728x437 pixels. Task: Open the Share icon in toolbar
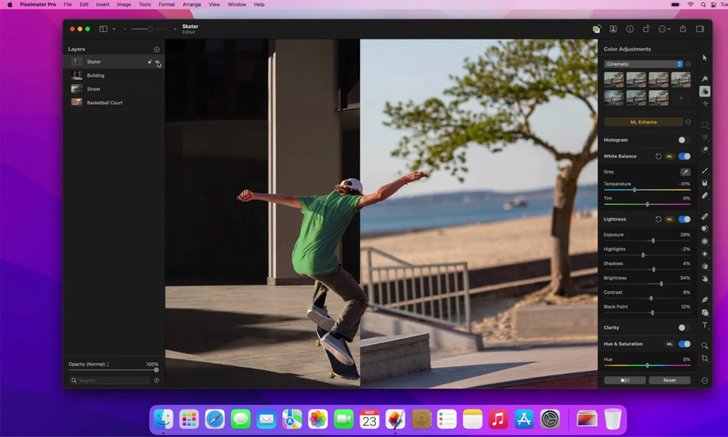click(x=682, y=29)
